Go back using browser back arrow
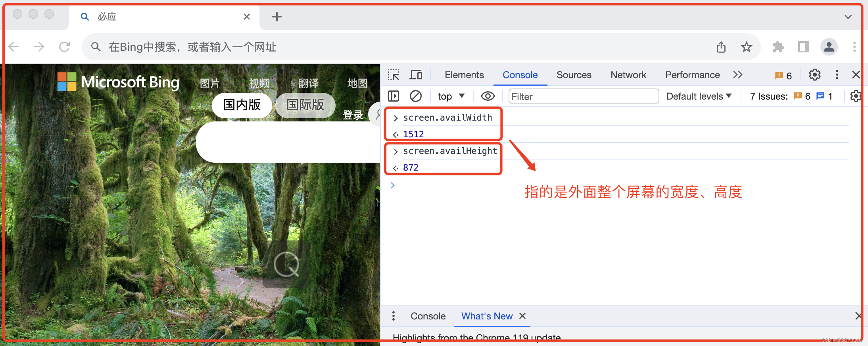868x346 pixels. point(14,47)
